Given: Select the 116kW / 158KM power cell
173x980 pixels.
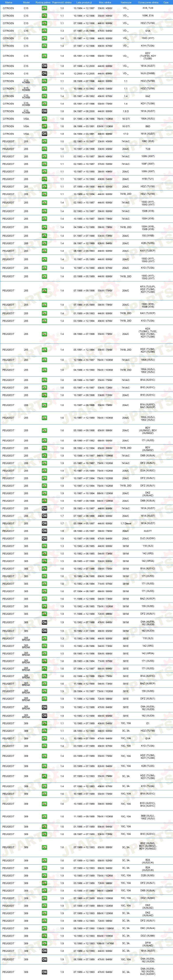Looking at the screenshot, I should 105,928.
